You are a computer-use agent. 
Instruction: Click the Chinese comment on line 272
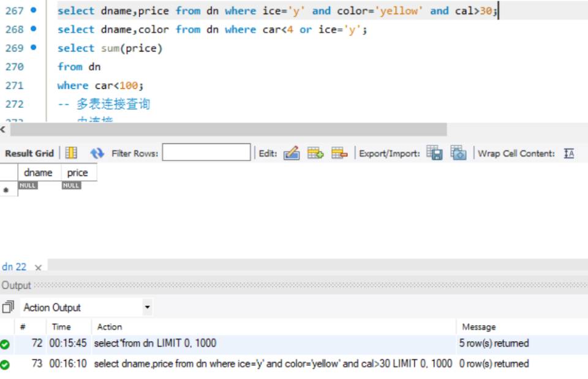(104, 104)
